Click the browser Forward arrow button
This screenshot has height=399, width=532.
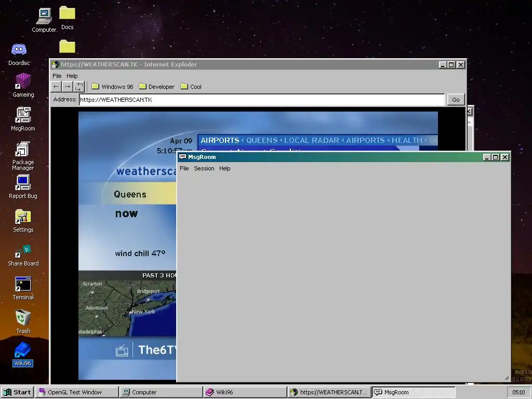point(68,87)
